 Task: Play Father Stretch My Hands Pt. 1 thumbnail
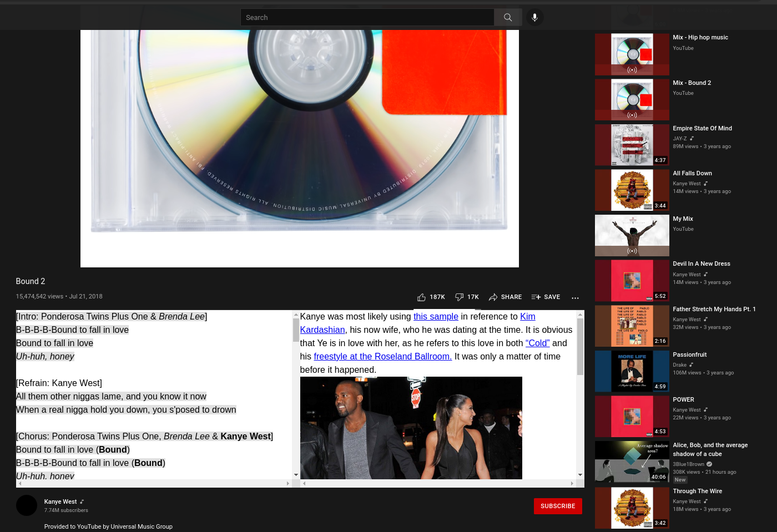(632, 326)
